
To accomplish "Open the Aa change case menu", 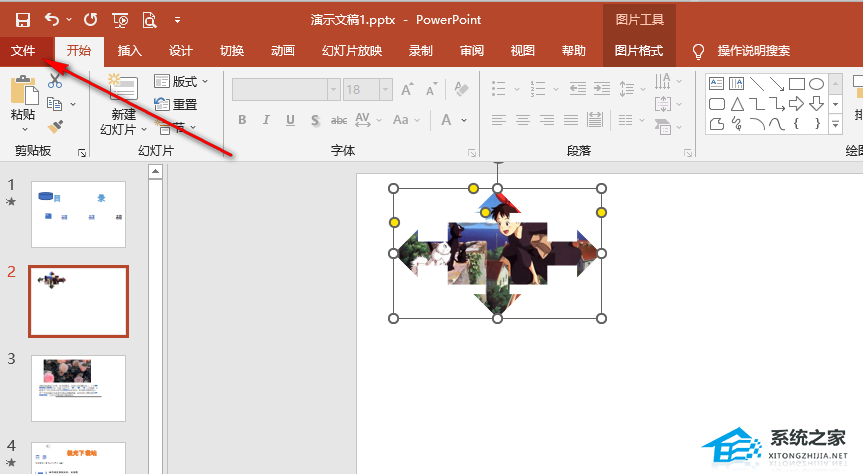I will (x=406, y=120).
